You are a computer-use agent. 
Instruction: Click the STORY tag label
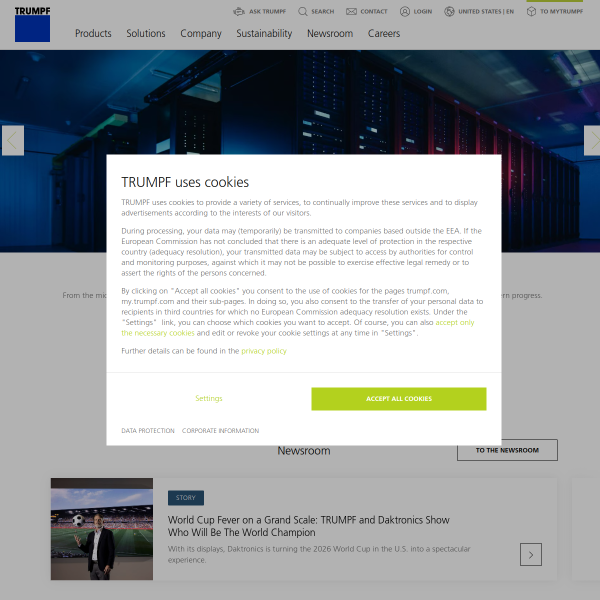point(186,497)
